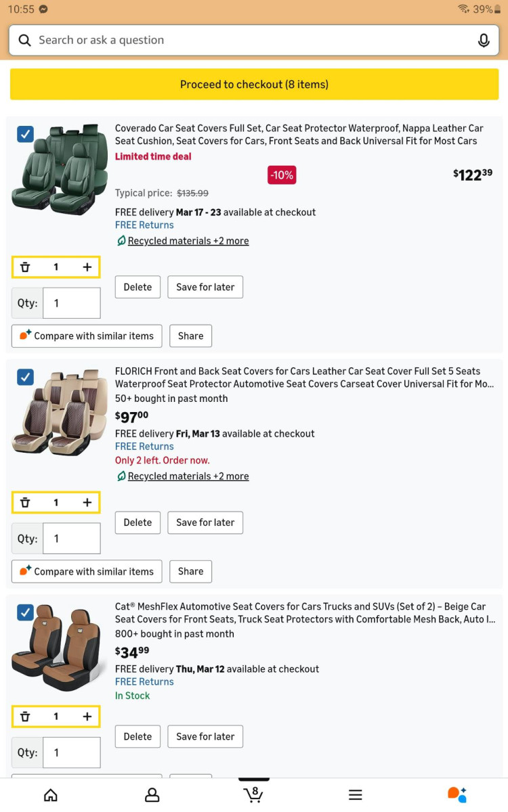Click FREE Returns link on Cat MeshFlex item

144,681
